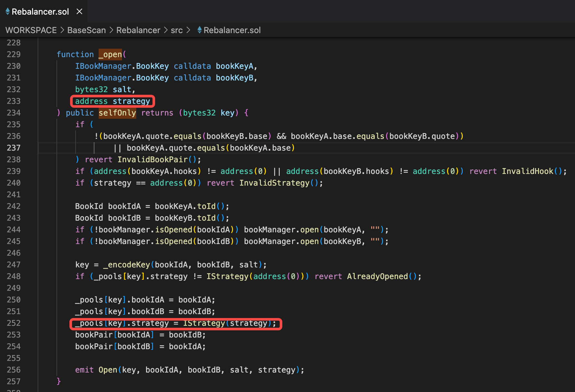Click bookPair[bookIdA] assignment line
Screen dimensions: 575x392
tap(140, 335)
